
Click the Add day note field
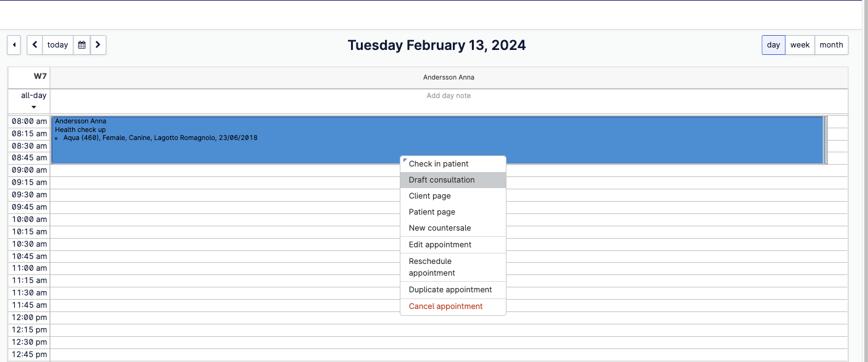point(448,96)
